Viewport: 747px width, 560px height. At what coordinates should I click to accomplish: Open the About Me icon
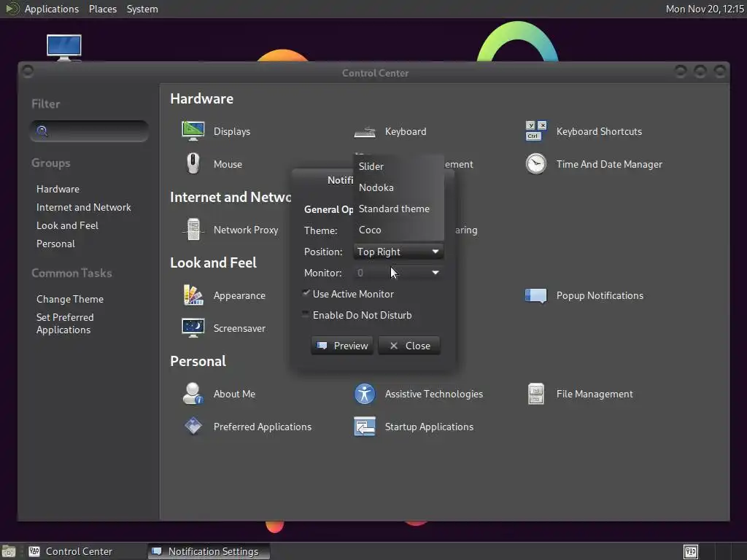pyautogui.click(x=193, y=394)
